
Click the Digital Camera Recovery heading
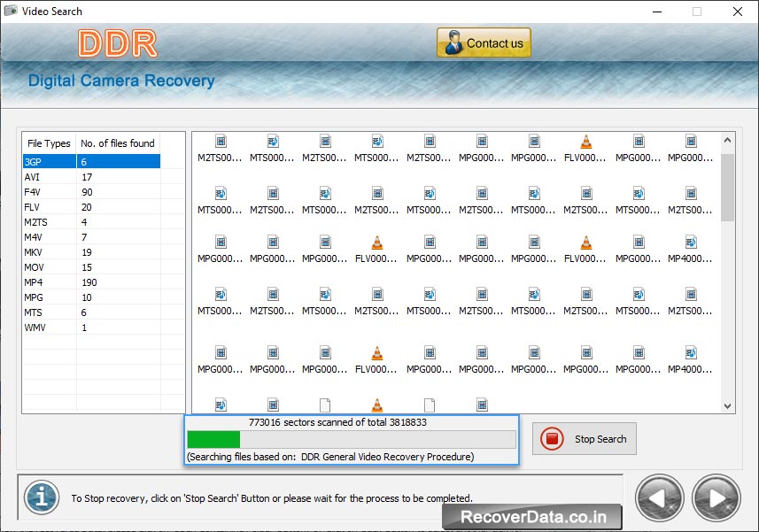(x=121, y=81)
